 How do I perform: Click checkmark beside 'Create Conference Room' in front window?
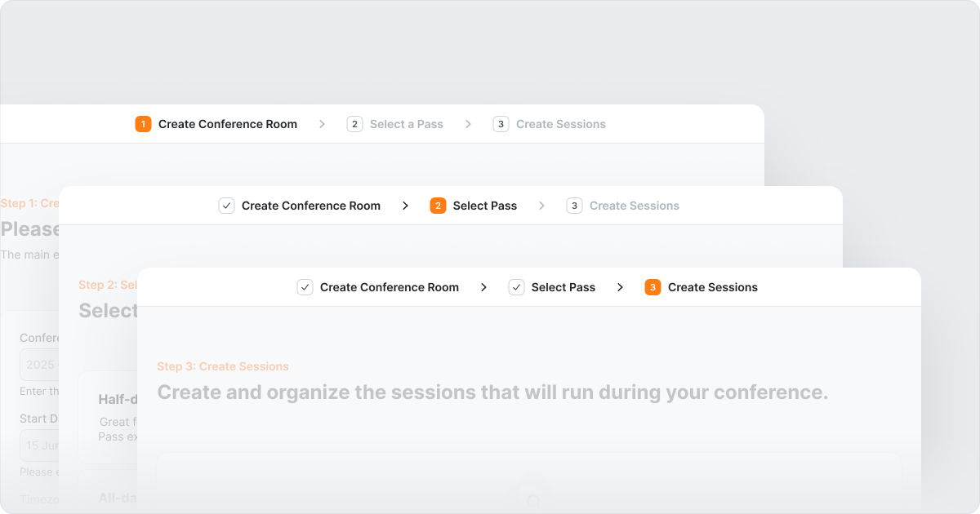pyautogui.click(x=305, y=287)
